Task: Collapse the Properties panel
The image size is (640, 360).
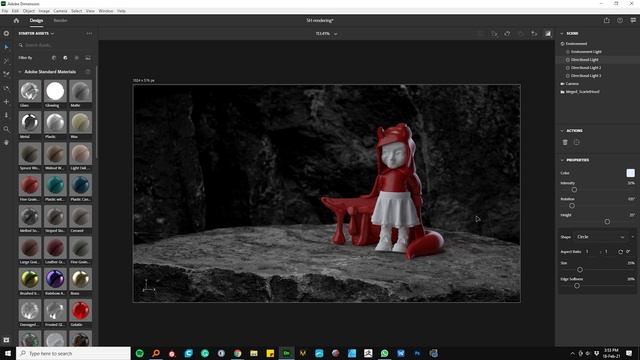Action: coord(562,160)
